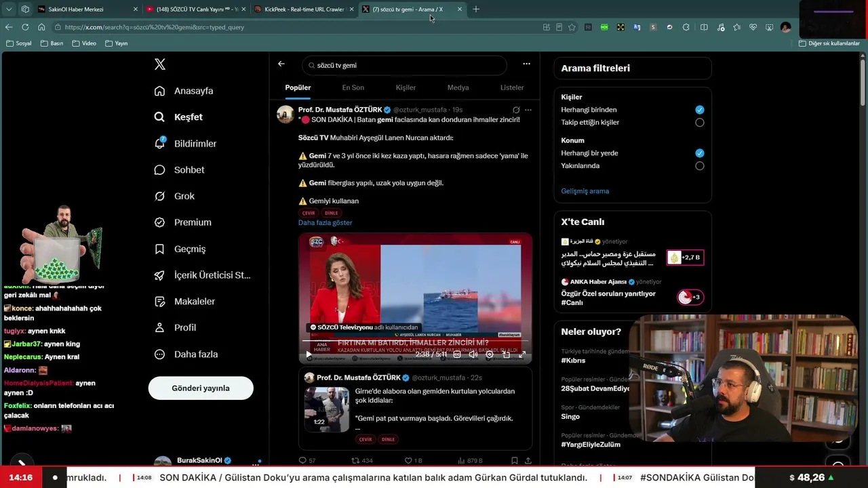Open the Sosyal bookmarks folder
This screenshot has height=488, width=868.
click(x=19, y=43)
